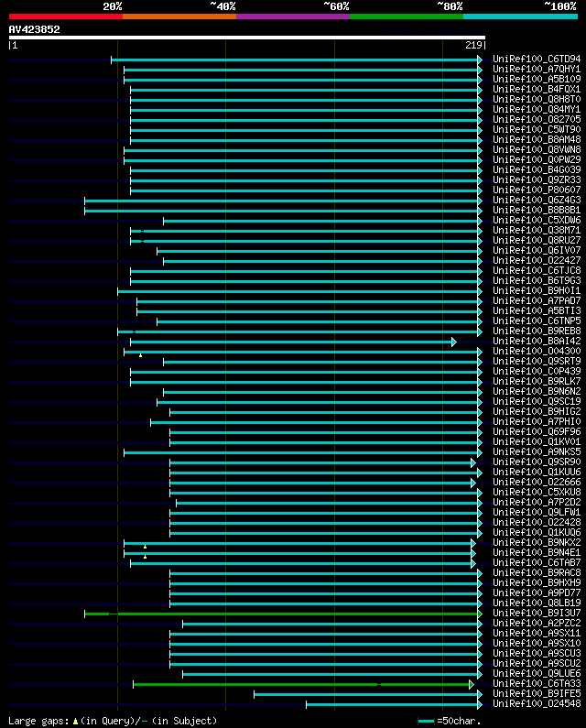
Task: Open the UniRef100_C6TD94 hit label
Action: tap(537, 59)
